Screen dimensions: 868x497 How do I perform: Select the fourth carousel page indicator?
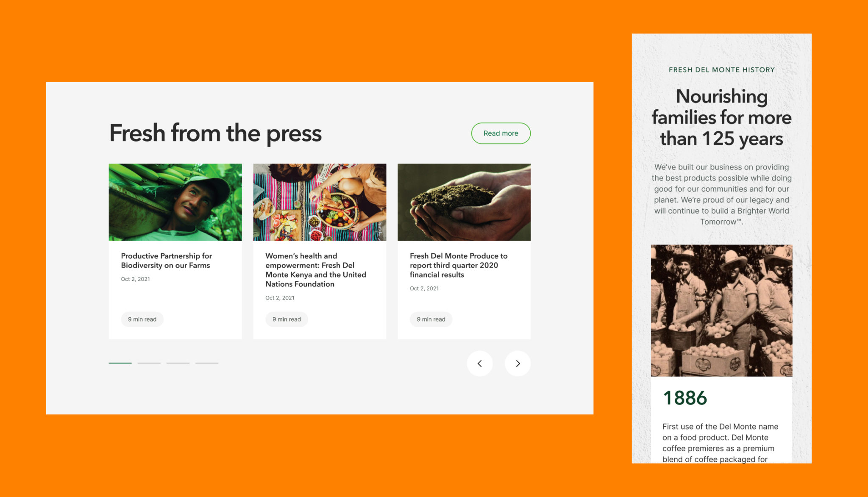coord(207,363)
